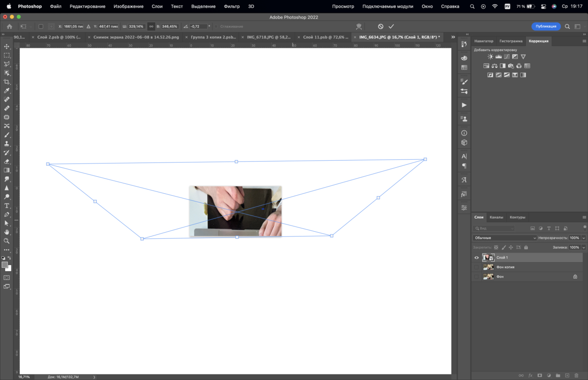Commit the transform with the checkmark icon
Image resolution: width=588 pixels, height=380 pixels.
coord(391,27)
